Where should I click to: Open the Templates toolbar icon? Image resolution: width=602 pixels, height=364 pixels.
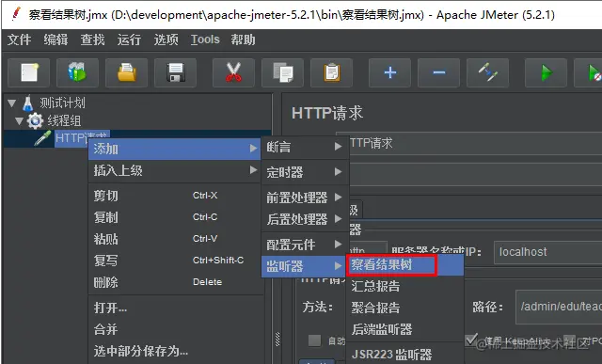pyautogui.click(x=77, y=72)
